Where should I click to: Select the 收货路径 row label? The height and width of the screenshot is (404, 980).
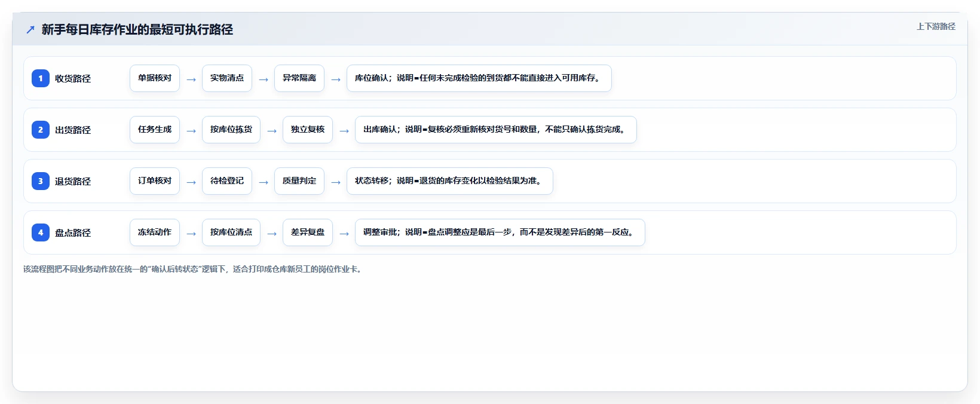click(73, 79)
